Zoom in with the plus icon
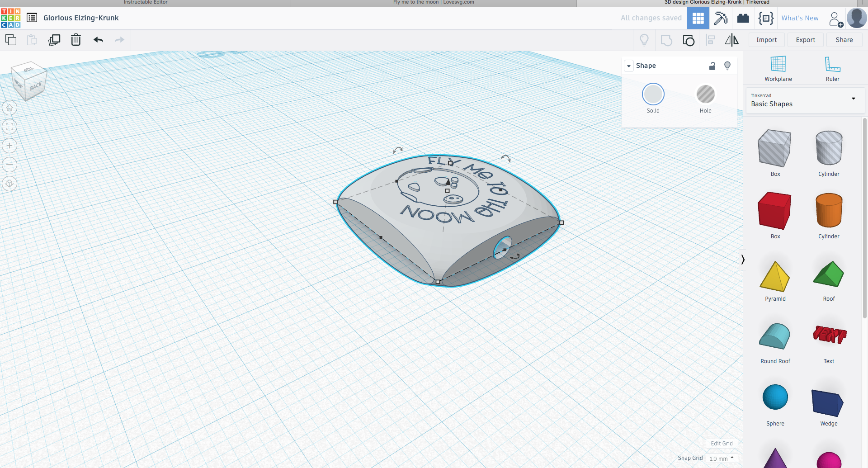 [9, 146]
